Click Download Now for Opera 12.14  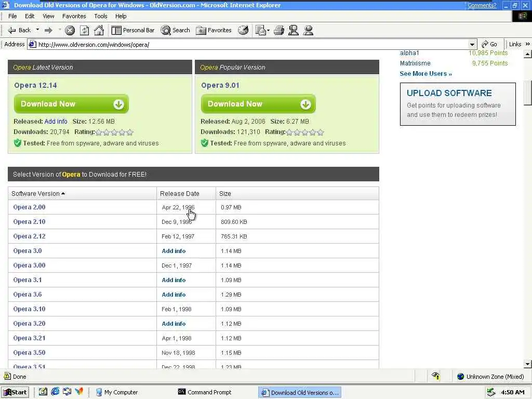[x=71, y=104]
